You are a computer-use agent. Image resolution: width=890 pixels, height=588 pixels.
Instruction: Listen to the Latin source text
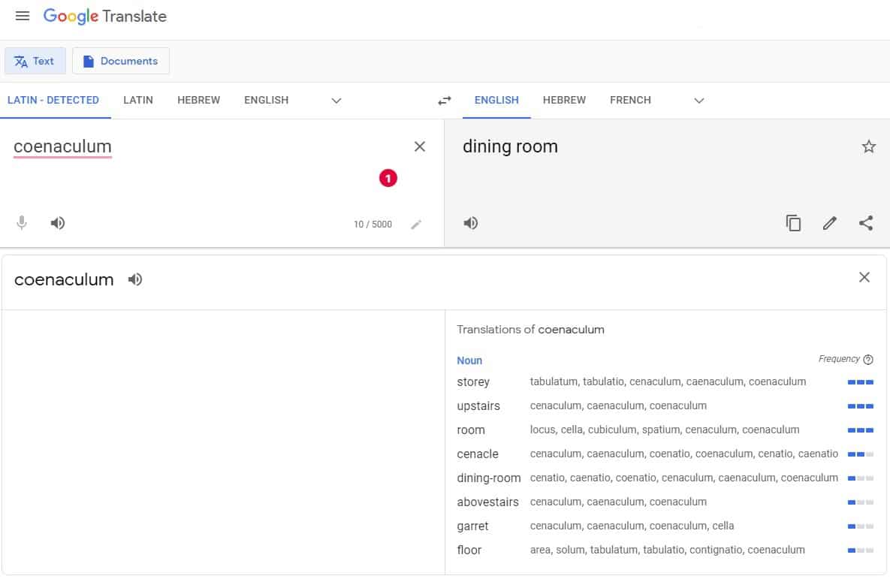pyautogui.click(x=58, y=223)
